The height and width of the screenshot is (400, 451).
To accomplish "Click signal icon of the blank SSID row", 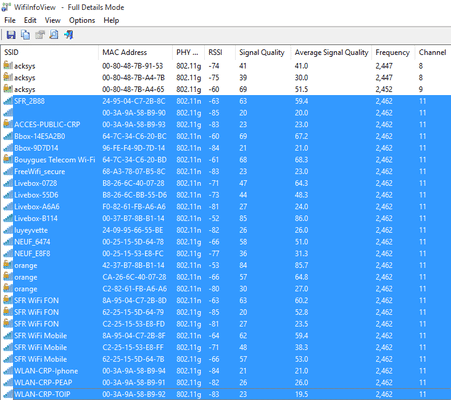I will pyautogui.click(x=8, y=112).
